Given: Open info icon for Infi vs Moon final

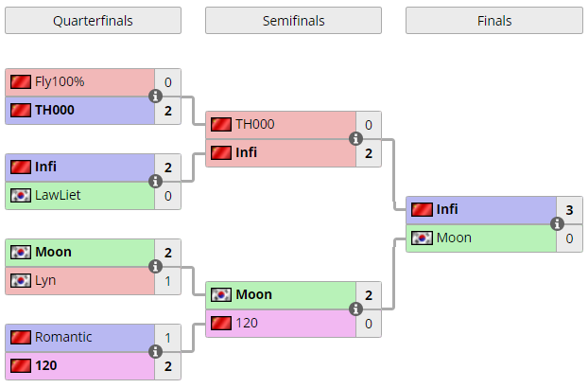Looking at the screenshot, I should 557,223.
